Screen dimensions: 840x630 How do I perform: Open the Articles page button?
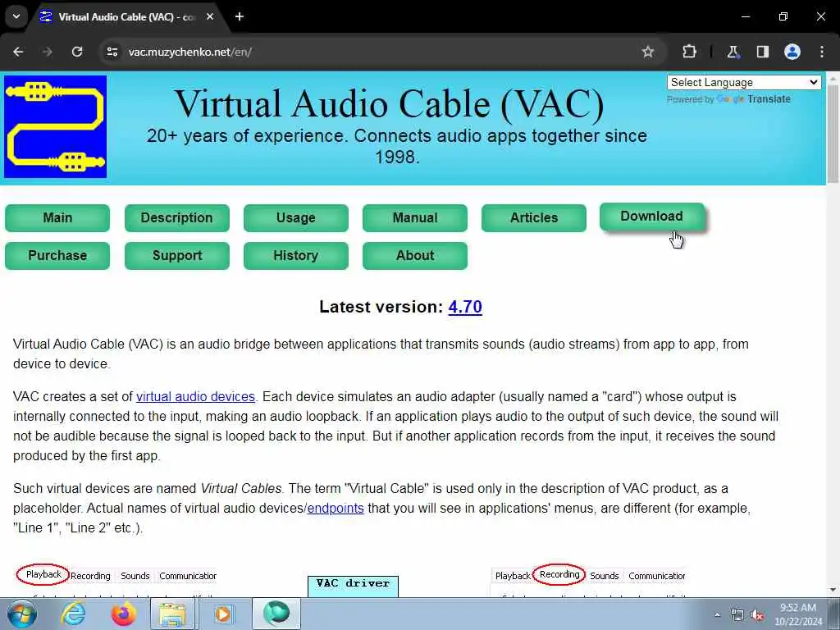[x=533, y=218]
